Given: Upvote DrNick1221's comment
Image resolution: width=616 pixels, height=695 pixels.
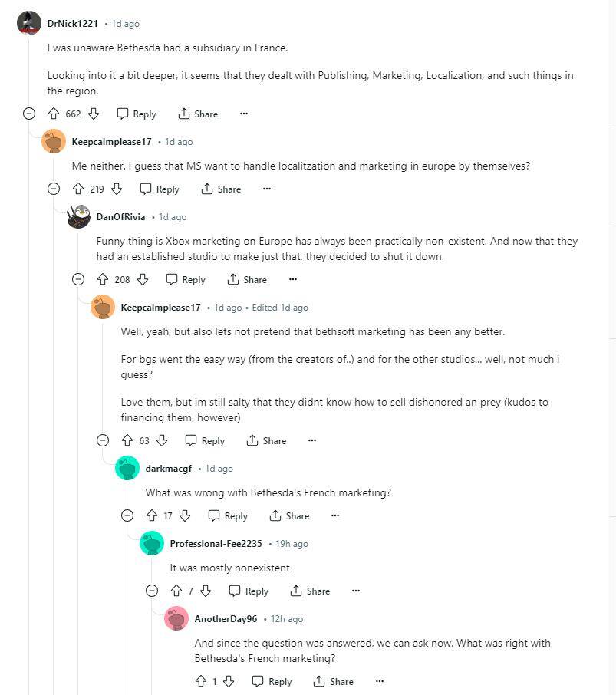Looking at the screenshot, I should [x=54, y=114].
